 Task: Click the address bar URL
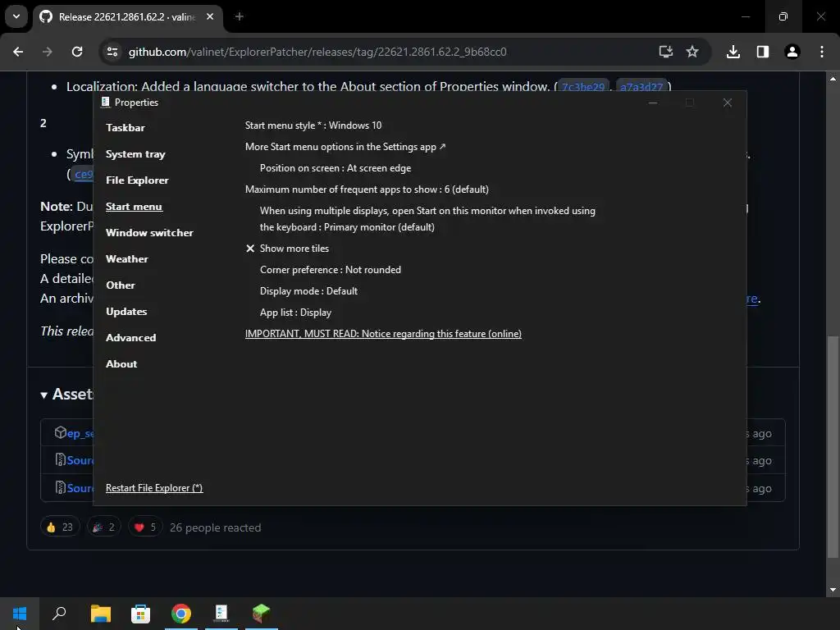pos(317,52)
